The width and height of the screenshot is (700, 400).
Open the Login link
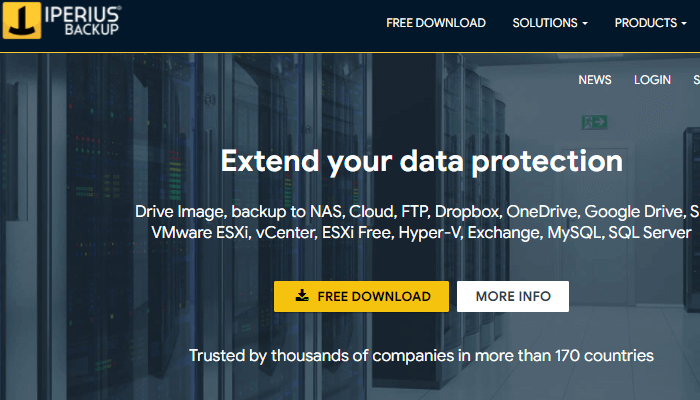[x=653, y=80]
